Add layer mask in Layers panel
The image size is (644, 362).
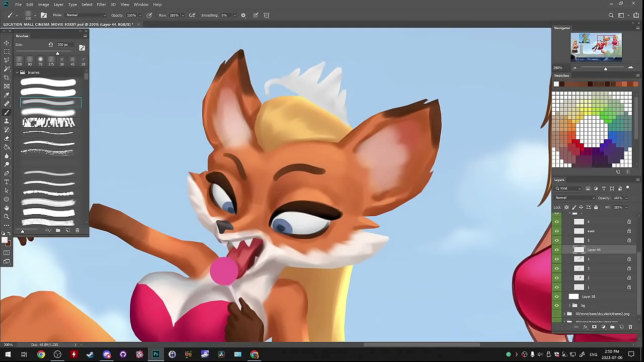click(x=594, y=327)
